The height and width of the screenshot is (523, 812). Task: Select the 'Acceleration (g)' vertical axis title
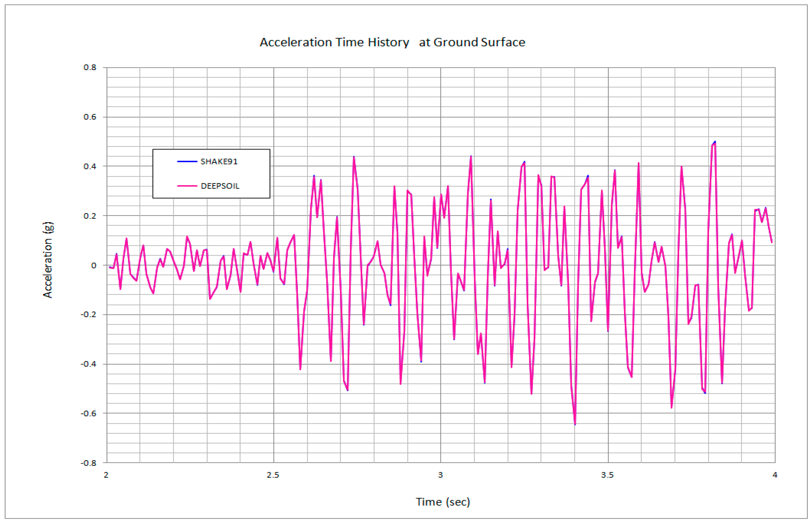(48, 260)
